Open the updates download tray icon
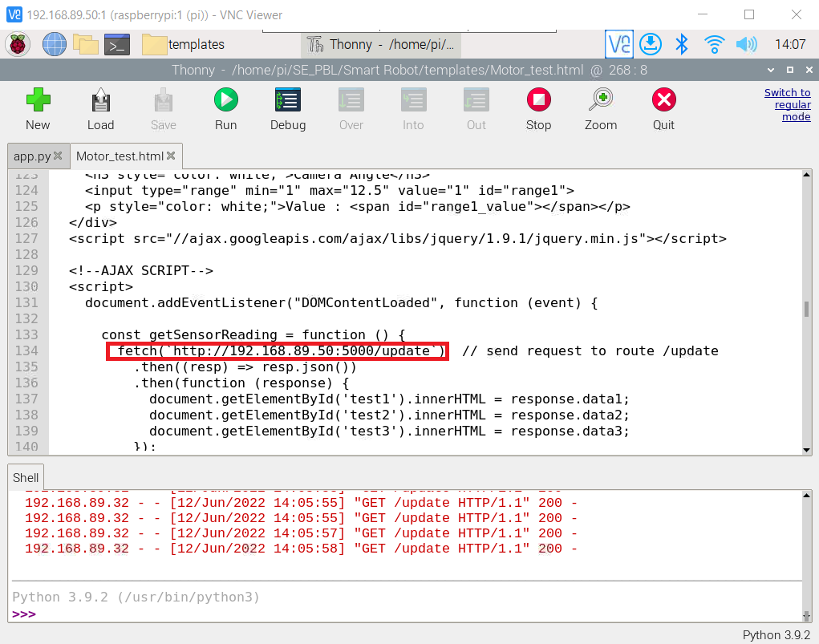The width and height of the screenshot is (819, 644). (x=651, y=44)
